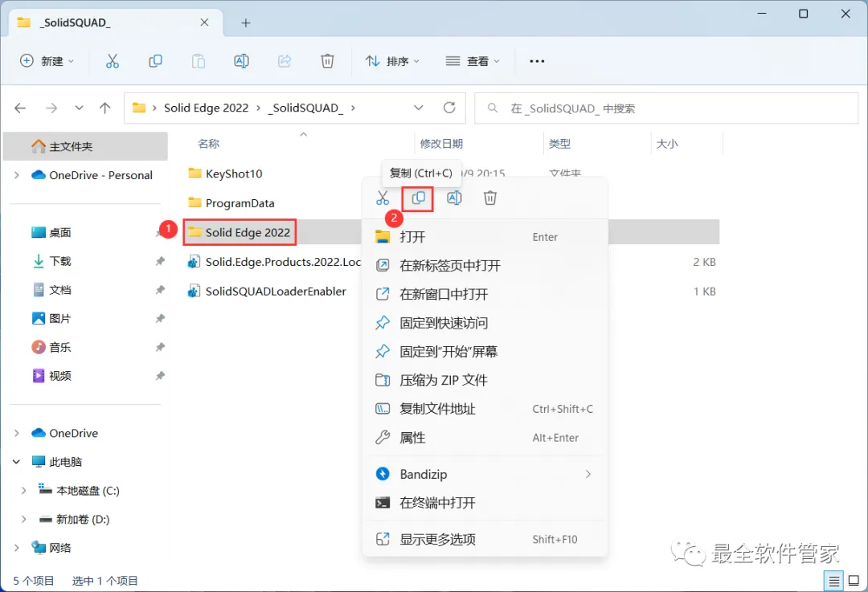Click the Rename icon in the top toolbar
The width and height of the screenshot is (868, 592).
[241, 61]
